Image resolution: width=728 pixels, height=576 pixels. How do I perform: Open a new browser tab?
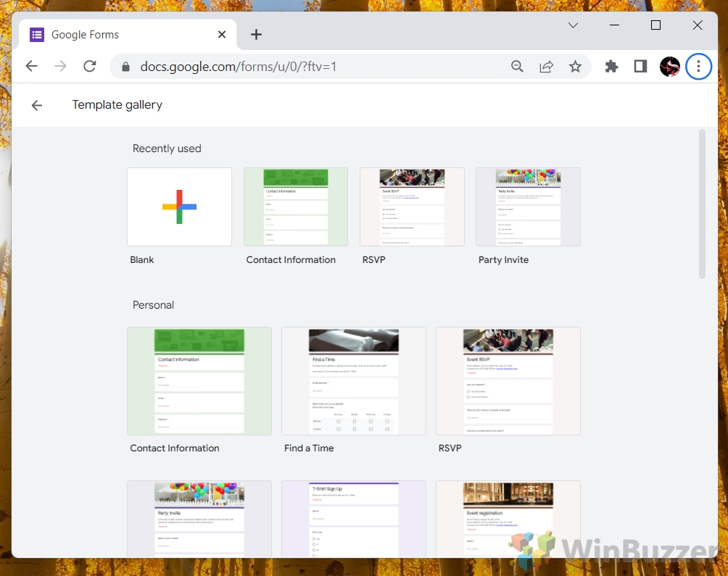pyautogui.click(x=257, y=34)
